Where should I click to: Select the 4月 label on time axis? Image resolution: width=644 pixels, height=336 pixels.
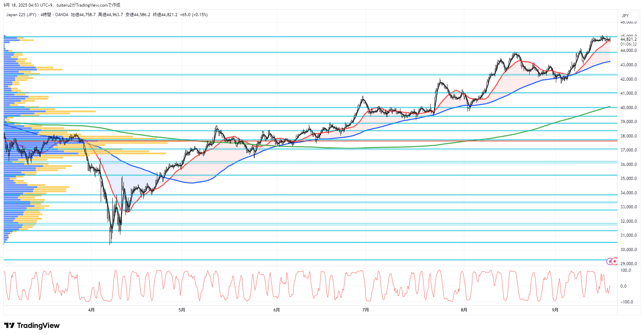91,310
